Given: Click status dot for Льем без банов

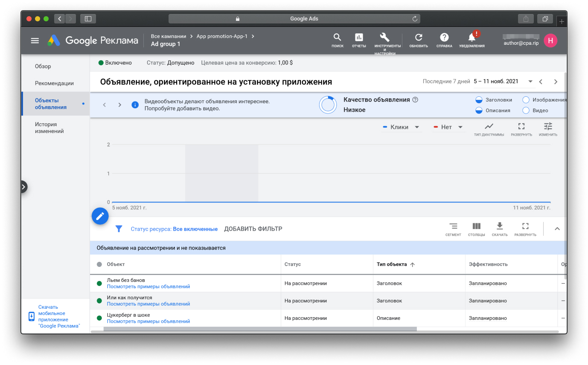Looking at the screenshot, I should pyautogui.click(x=99, y=283).
